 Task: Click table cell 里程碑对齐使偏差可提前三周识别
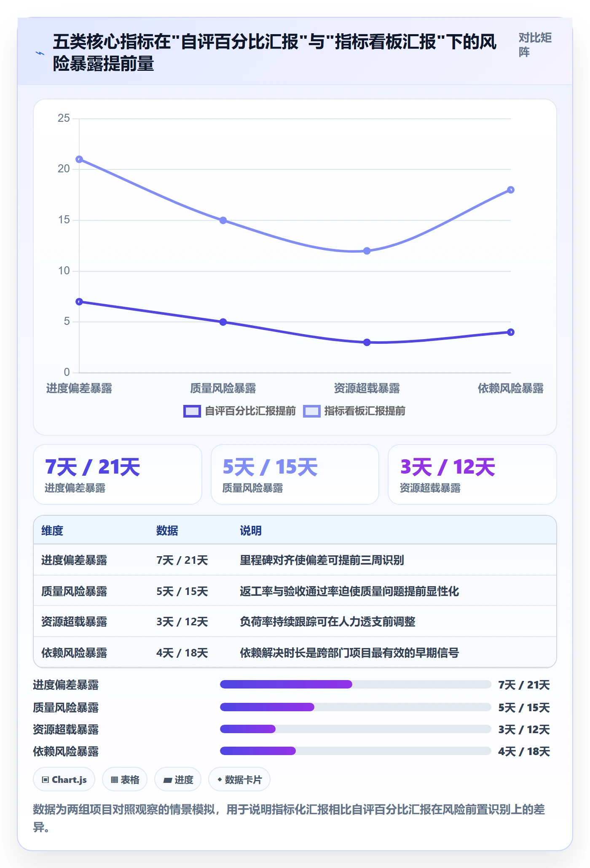click(322, 560)
